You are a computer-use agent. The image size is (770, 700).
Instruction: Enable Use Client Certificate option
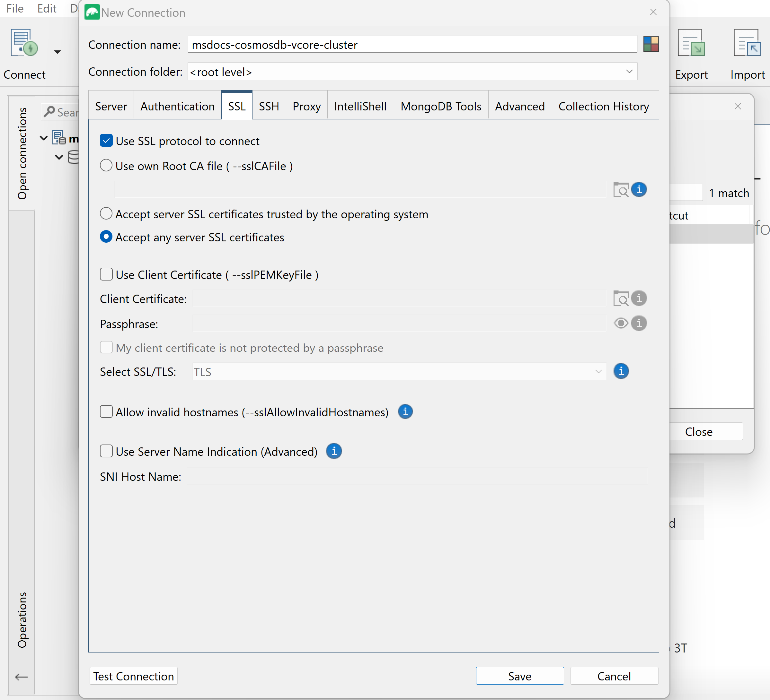pos(106,274)
